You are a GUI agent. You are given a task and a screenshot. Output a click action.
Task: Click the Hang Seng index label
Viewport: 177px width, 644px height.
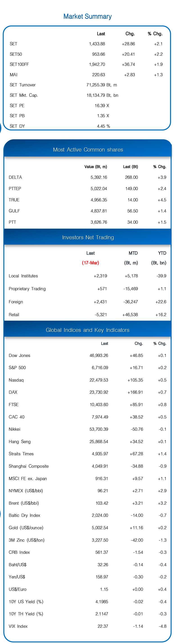19,442
